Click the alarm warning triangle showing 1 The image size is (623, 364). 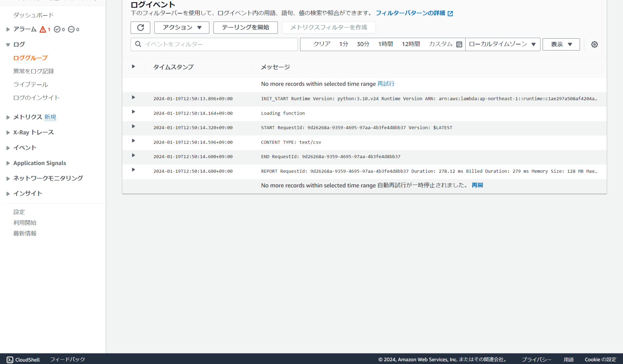(43, 29)
